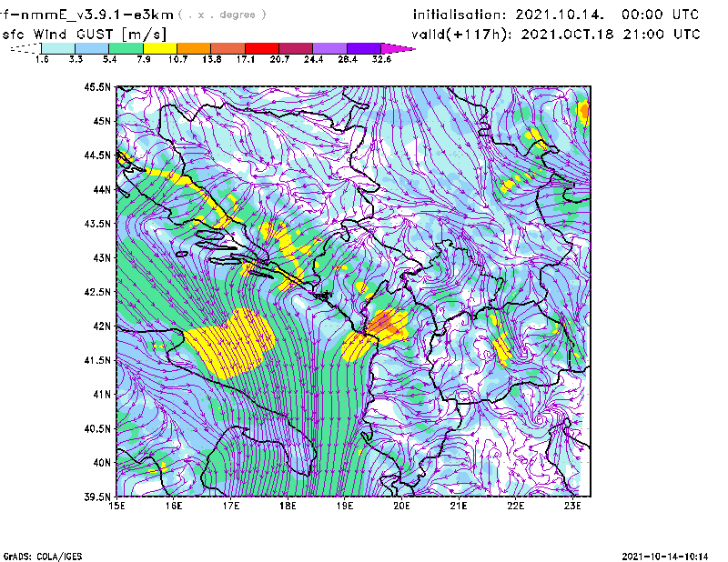Click the model name 'nmmE_v3.9.1-e3km' text
This screenshot has height=562, width=728.
point(97,15)
